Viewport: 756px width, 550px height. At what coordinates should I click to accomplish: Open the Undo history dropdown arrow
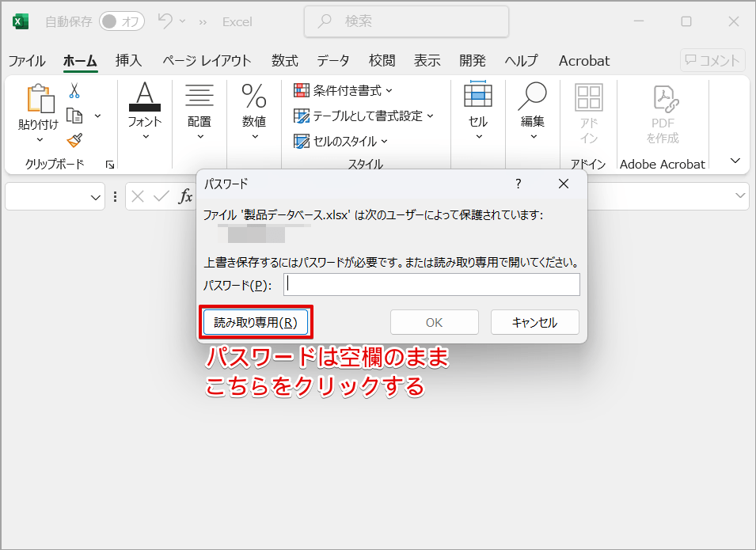(x=182, y=21)
